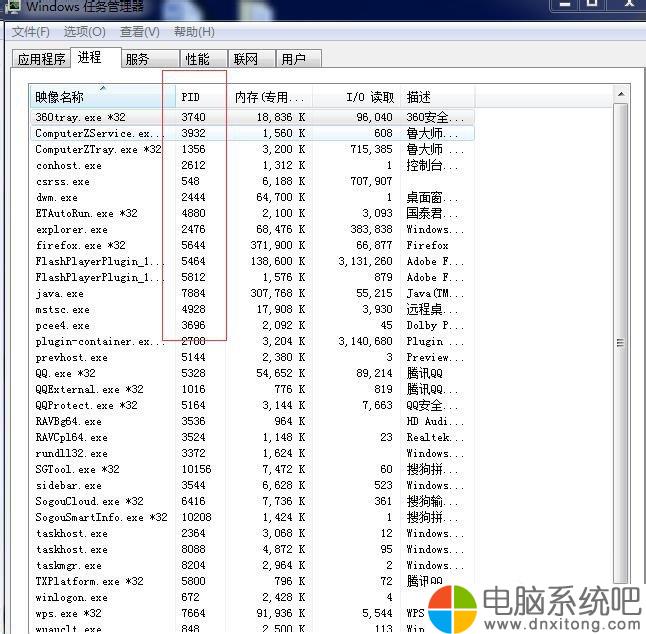This screenshot has height=634, width=646.
Task: Select the ComputerZTray.exe *32 process
Action: coord(252,150)
